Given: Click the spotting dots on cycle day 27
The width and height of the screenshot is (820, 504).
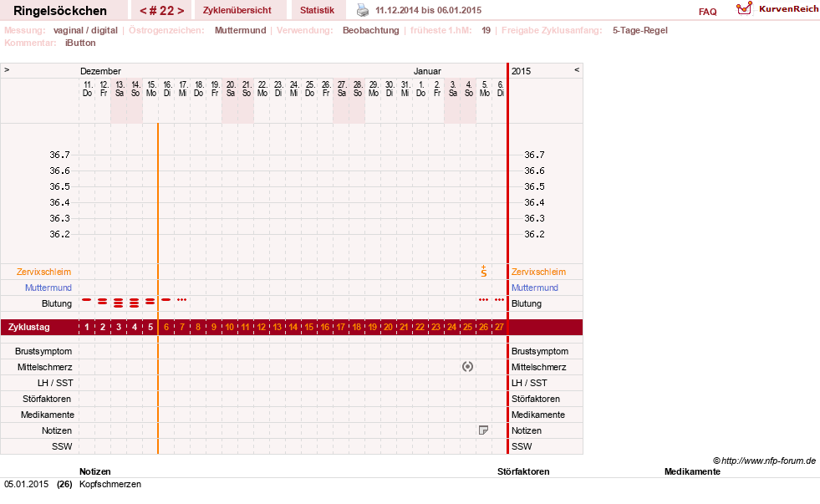Looking at the screenshot, I should pos(499,300).
